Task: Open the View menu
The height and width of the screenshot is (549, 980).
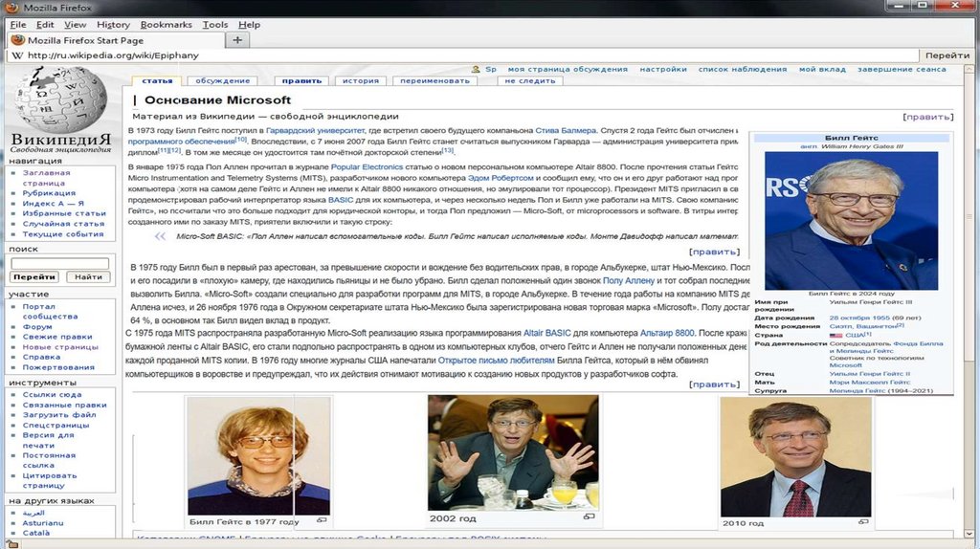Action: tap(75, 24)
